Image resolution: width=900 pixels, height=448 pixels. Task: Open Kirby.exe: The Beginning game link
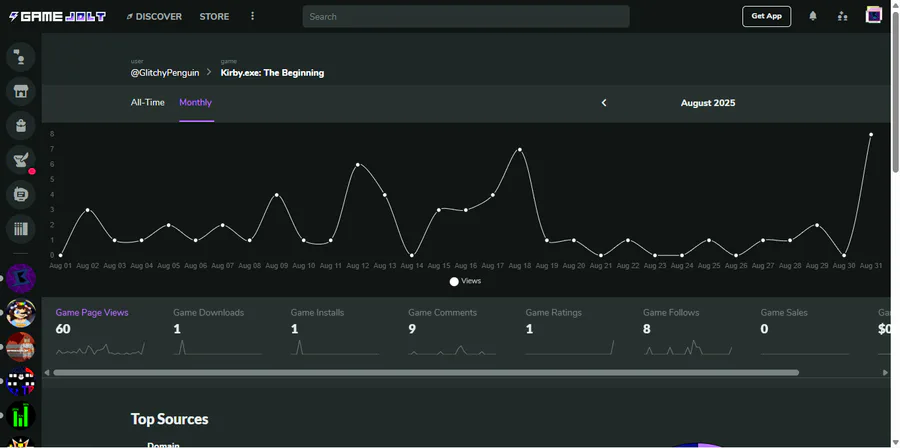272,73
